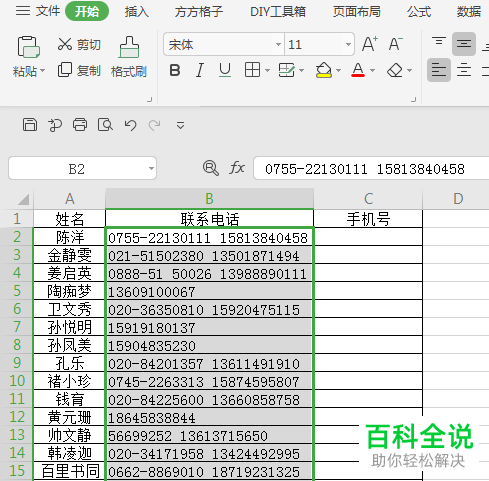This screenshot has height=481, width=489.
Task: Center text horizontally
Action: (464, 70)
